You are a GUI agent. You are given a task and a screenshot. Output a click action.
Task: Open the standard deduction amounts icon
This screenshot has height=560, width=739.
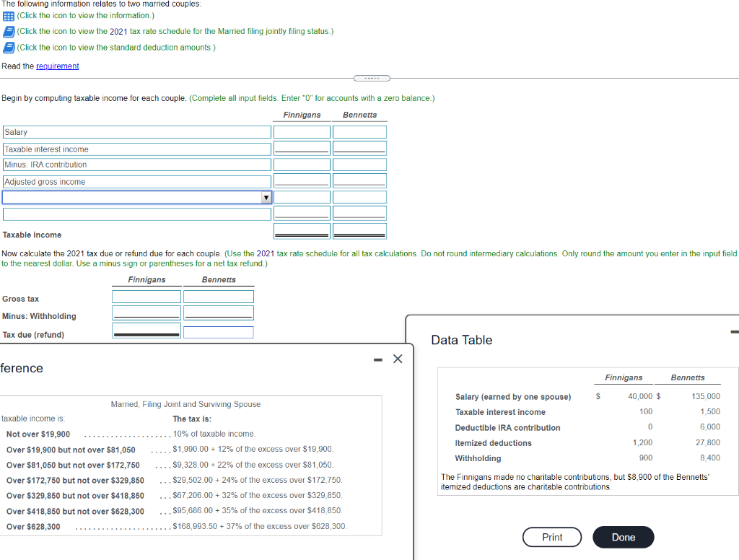pyautogui.click(x=9, y=48)
